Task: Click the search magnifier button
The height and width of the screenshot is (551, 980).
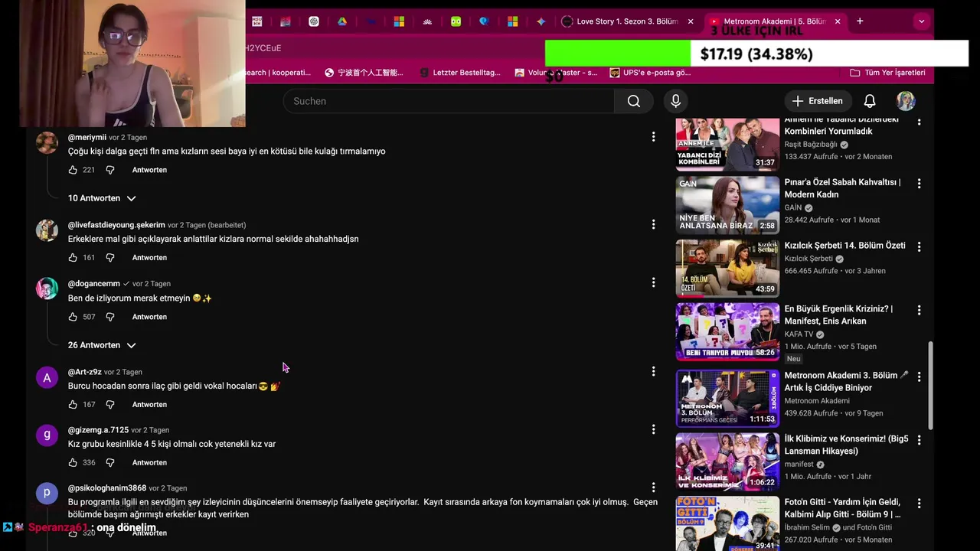Action: [633, 101]
